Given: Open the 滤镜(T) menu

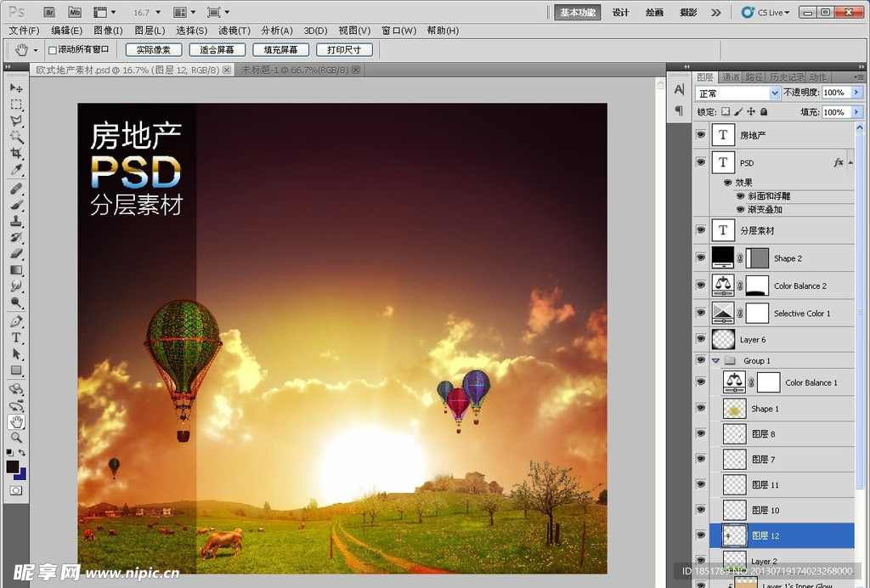Looking at the screenshot, I should [x=234, y=31].
